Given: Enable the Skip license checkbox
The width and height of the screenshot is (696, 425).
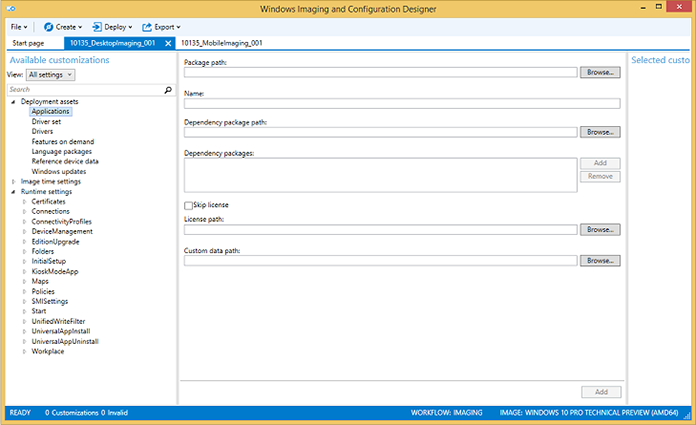Looking at the screenshot, I should pyautogui.click(x=188, y=205).
